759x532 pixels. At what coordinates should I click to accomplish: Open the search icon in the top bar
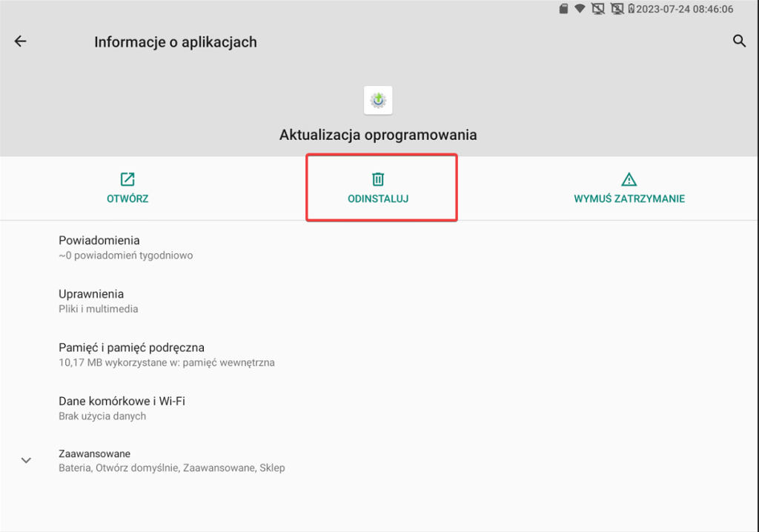tap(739, 41)
